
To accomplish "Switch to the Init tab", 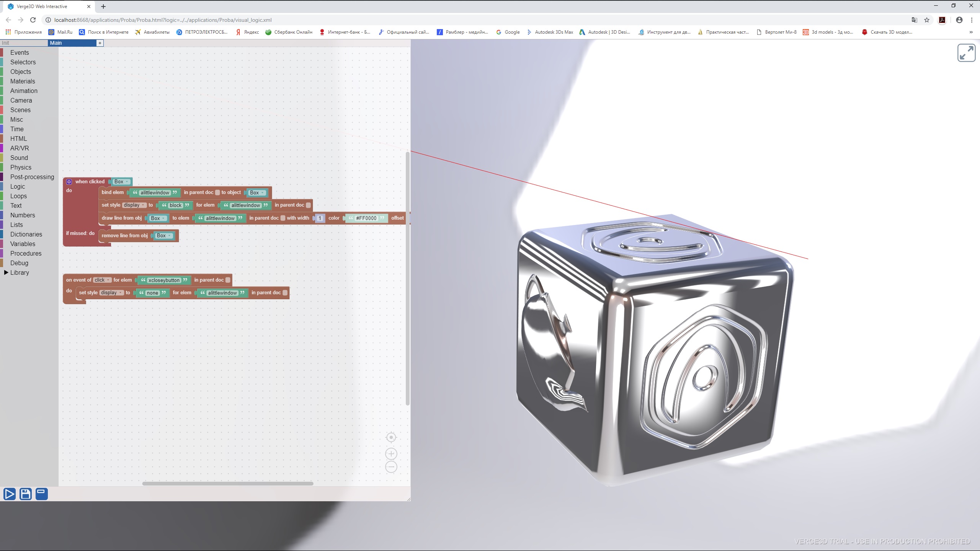I will click(24, 43).
